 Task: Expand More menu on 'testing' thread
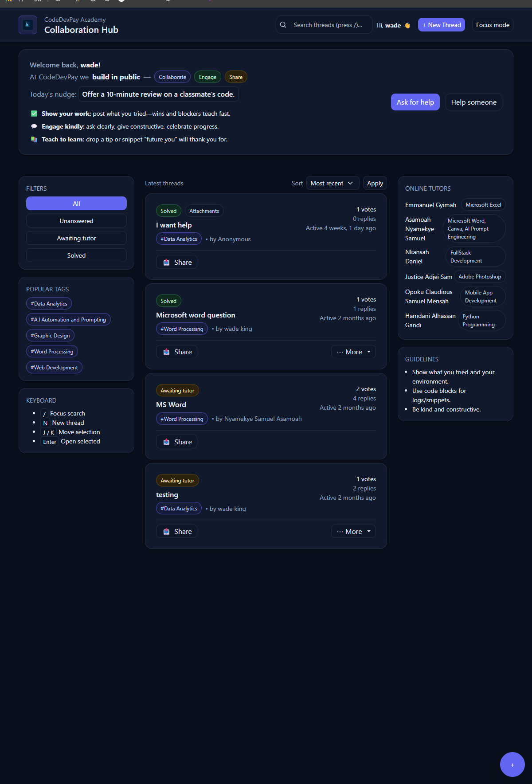tap(353, 531)
